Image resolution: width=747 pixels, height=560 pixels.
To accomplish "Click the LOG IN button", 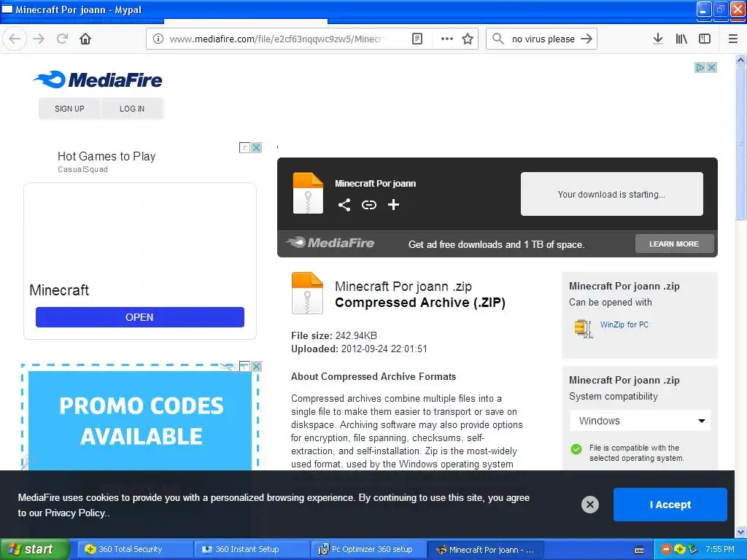I will [x=132, y=109].
